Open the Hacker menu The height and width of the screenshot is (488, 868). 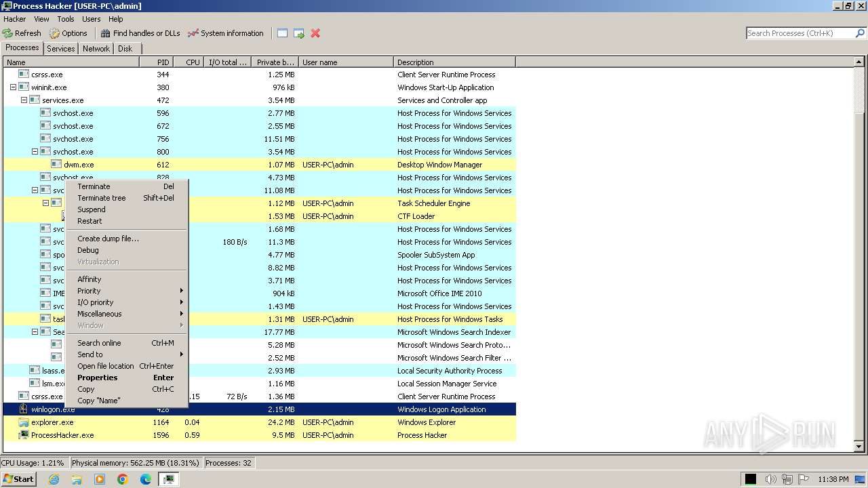[15, 19]
